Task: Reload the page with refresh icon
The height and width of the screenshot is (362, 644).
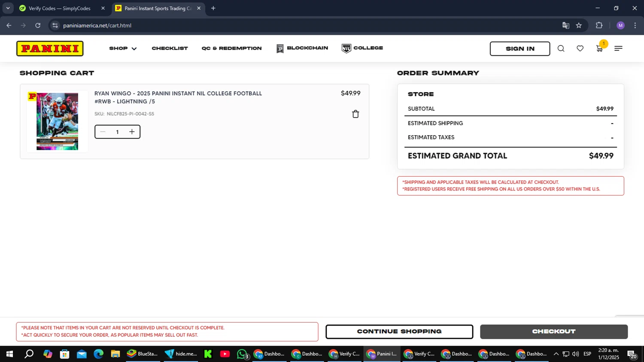Action: pos(38,25)
